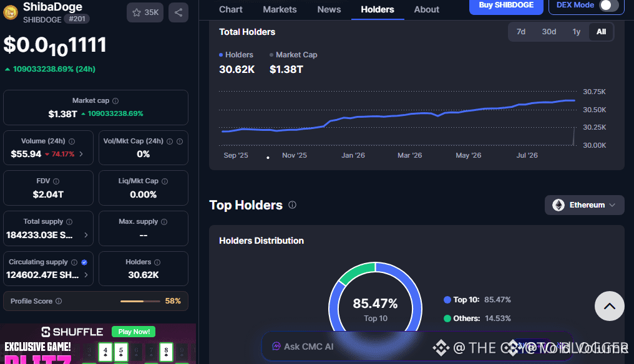Open the Ethereum network dropdown

584,205
